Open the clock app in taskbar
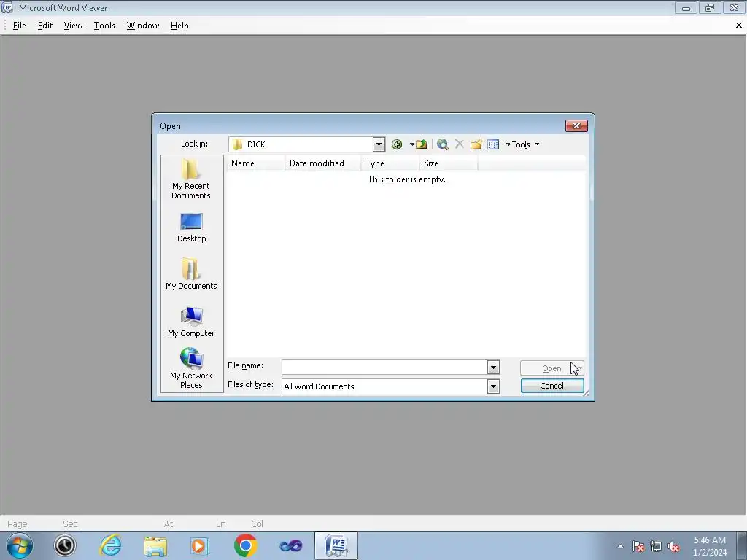Screen dimensions: 747x560 [x=65, y=545]
